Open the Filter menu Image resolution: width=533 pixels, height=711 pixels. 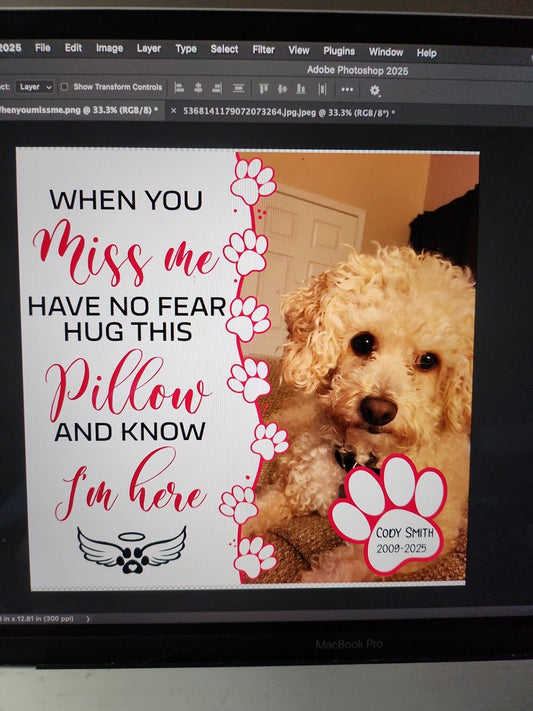(x=263, y=49)
